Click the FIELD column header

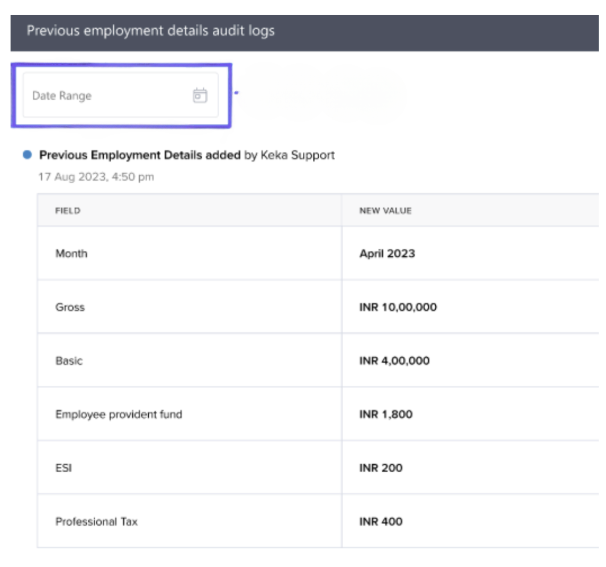tap(68, 211)
